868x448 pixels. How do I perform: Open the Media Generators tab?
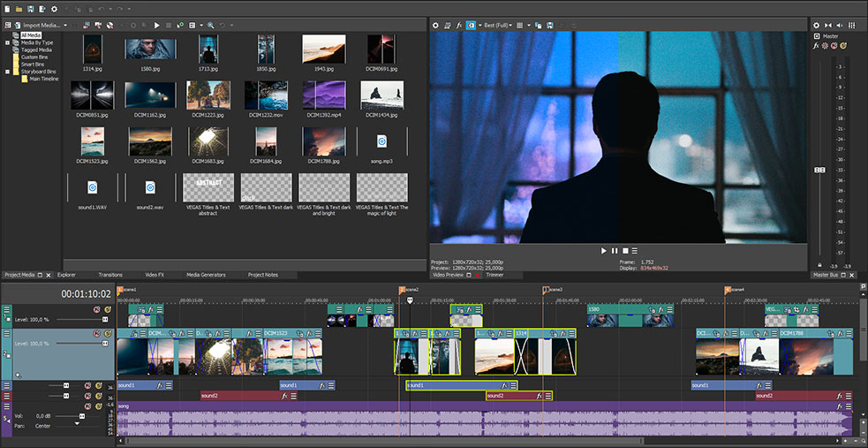[x=206, y=275]
